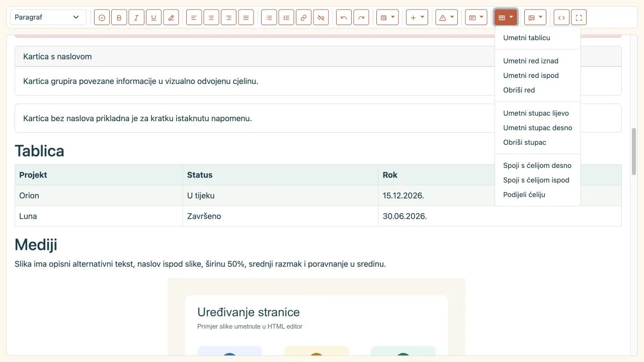Insert a numbered list
The width and height of the screenshot is (644, 362).
[286, 18]
